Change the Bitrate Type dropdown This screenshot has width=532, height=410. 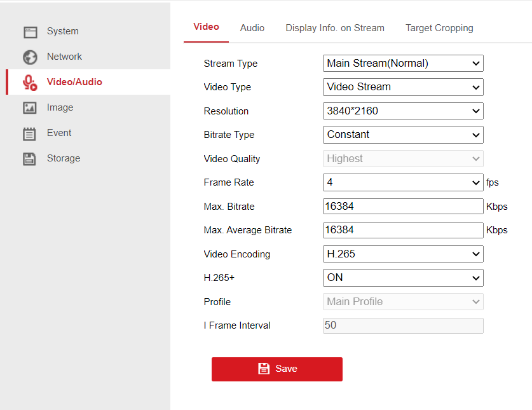coord(403,135)
